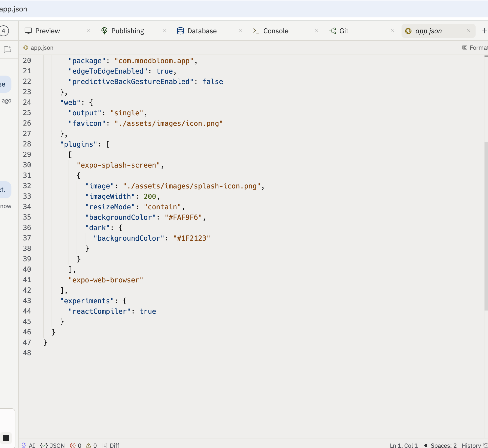The height and width of the screenshot is (448, 488).
Task: Close the Publishing tab
Action: (x=164, y=31)
